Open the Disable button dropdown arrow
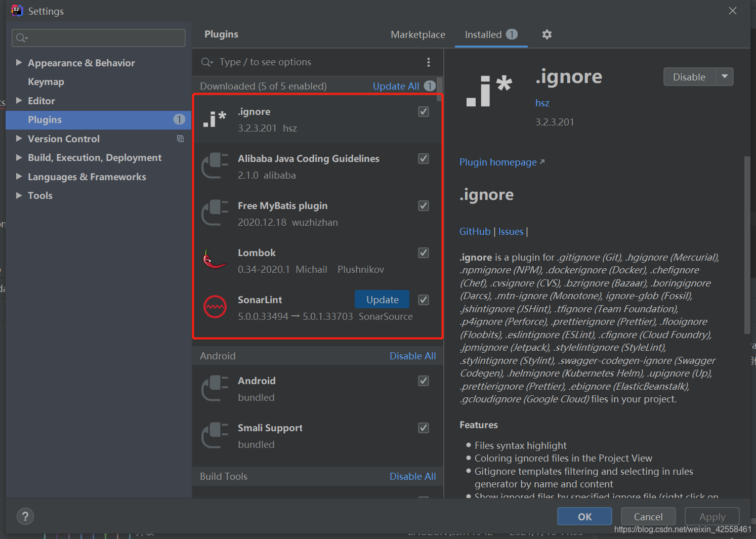The height and width of the screenshot is (539, 756). pos(725,77)
